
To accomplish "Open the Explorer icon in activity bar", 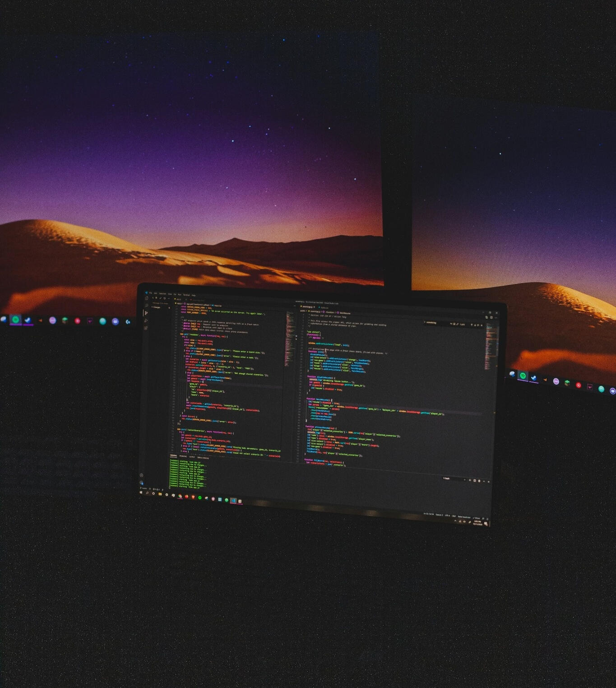I will coord(146,298).
